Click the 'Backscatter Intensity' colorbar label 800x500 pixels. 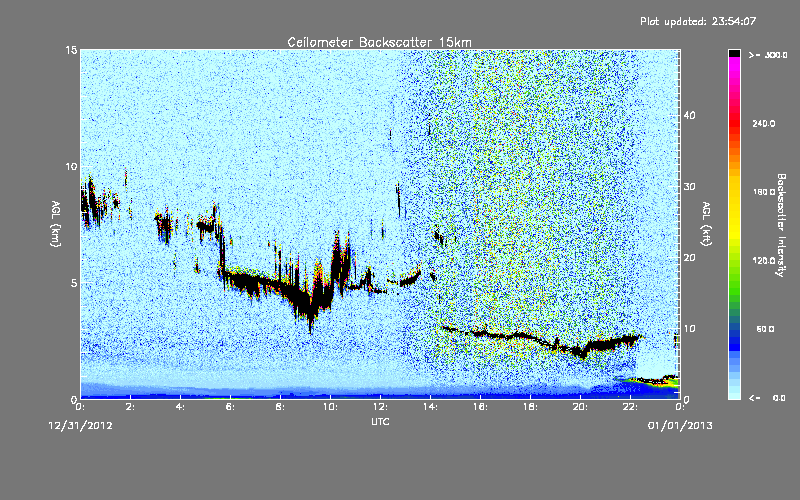[x=781, y=225]
